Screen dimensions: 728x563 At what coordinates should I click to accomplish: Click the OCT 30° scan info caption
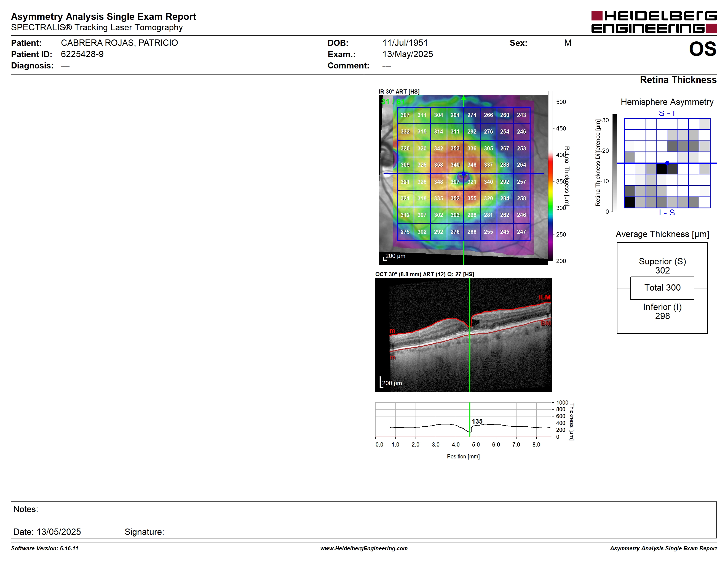pos(425,274)
